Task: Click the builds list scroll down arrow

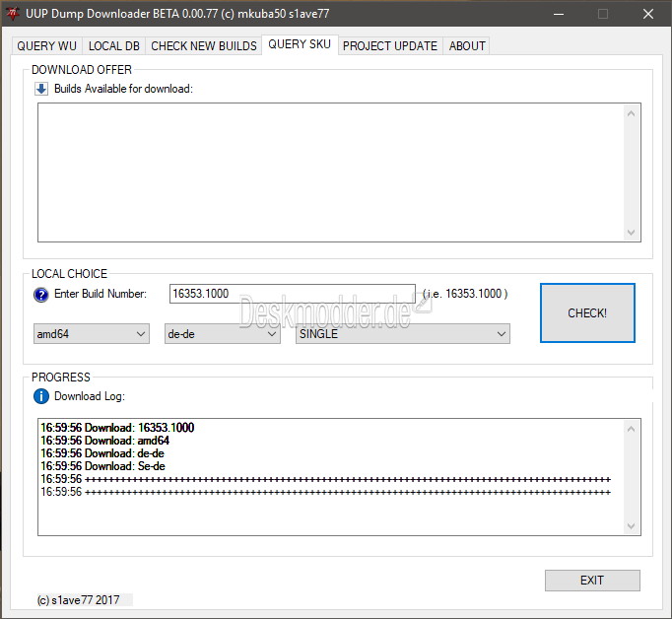Action: click(631, 232)
